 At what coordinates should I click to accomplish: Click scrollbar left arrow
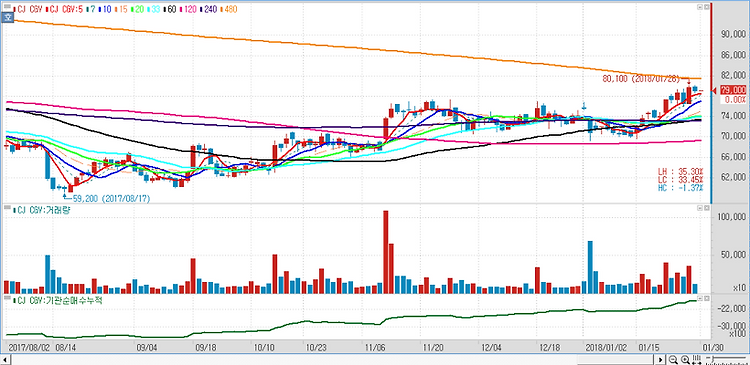coord(5,360)
